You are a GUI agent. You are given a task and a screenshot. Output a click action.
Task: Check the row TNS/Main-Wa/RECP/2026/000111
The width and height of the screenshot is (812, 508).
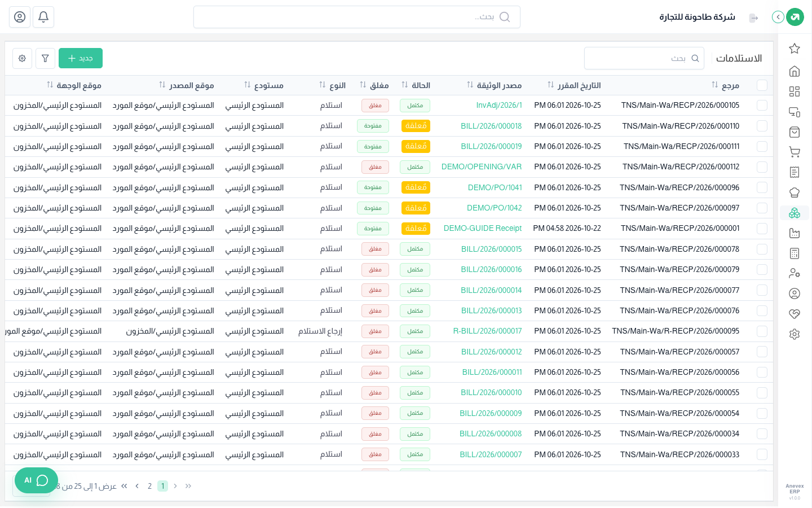(762, 146)
